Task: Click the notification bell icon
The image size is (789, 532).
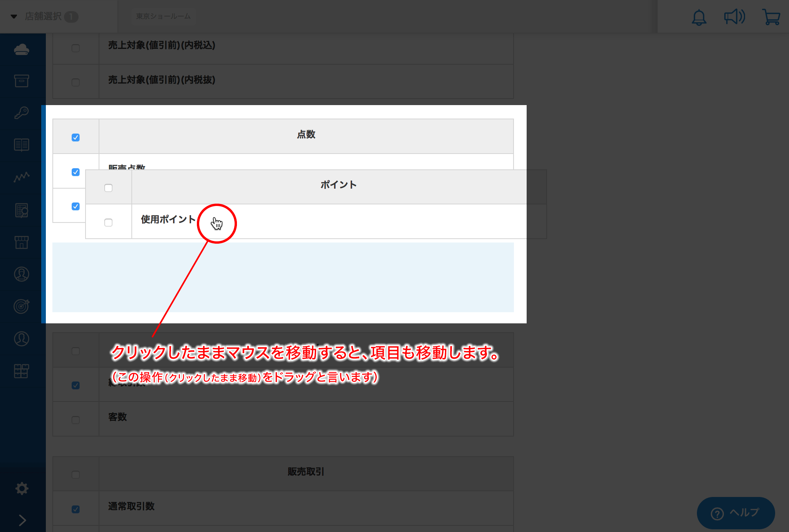Action: tap(699, 17)
